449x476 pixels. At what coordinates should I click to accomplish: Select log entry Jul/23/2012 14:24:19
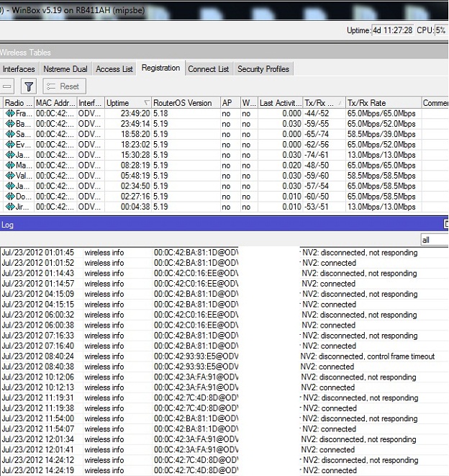[224, 470]
